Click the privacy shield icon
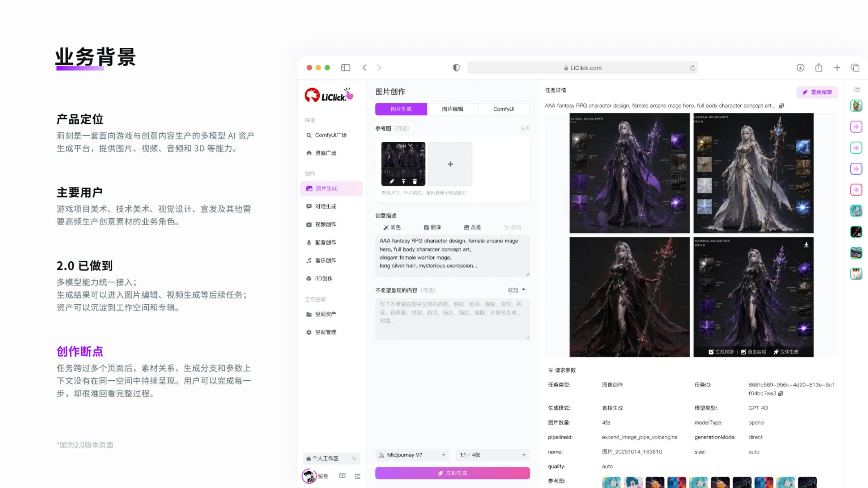The image size is (868, 488). (x=456, y=68)
